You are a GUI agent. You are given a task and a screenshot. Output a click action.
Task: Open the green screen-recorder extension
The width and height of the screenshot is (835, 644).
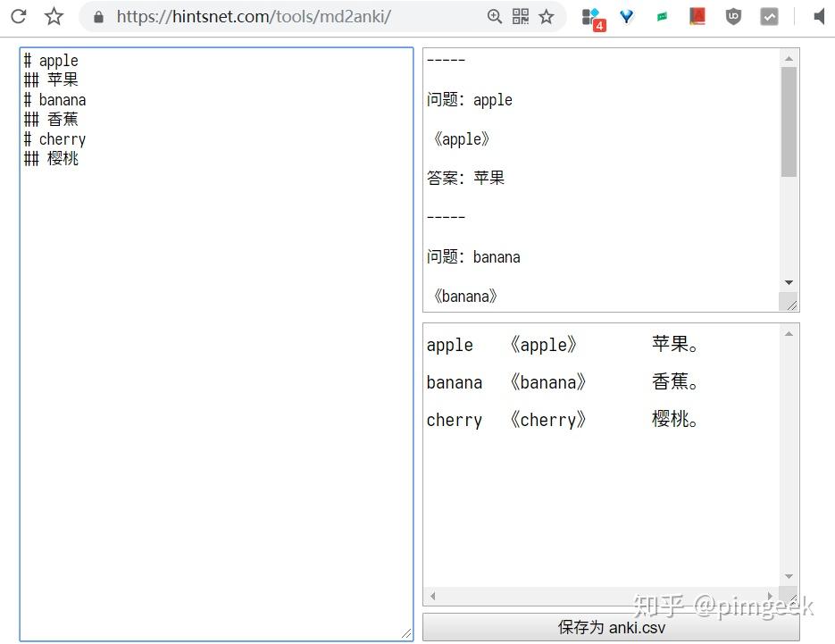[x=663, y=15]
